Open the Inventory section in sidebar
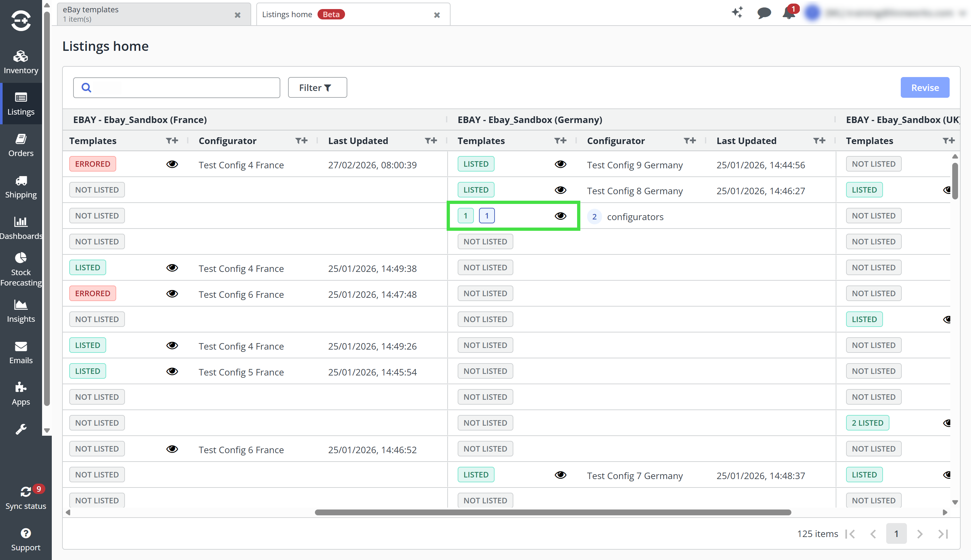 [21, 62]
